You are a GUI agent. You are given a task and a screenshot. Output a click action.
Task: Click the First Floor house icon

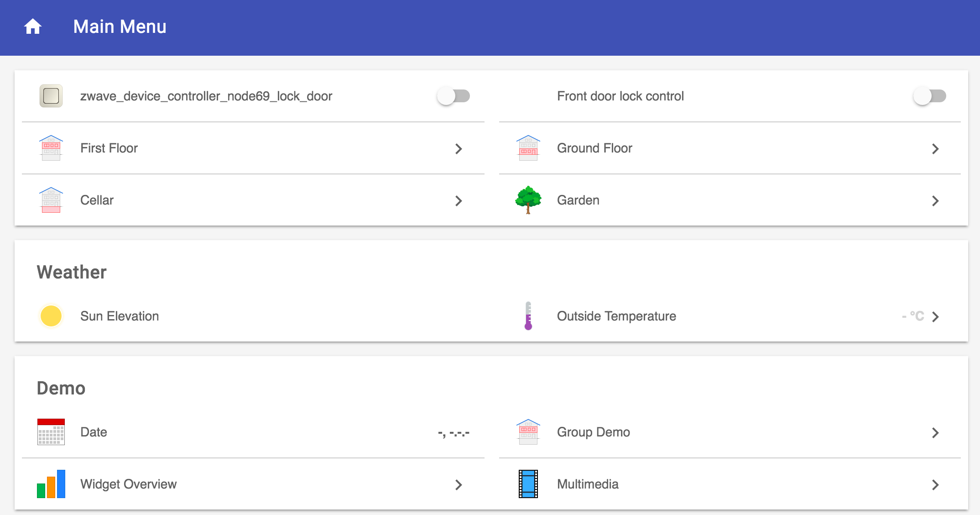(51, 148)
